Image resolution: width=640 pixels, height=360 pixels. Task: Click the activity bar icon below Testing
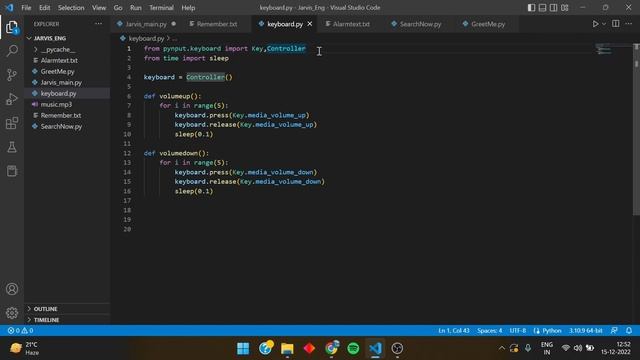[x=12, y=171]
